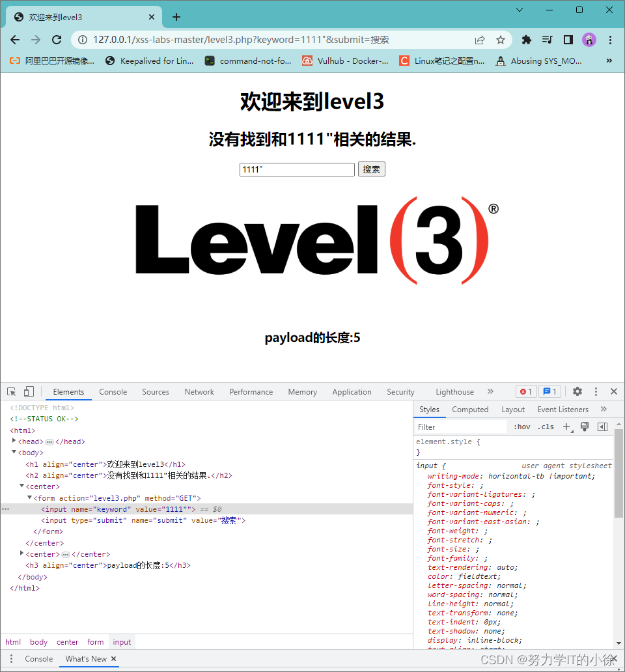Add a new style rule with the plus icon
Viewport: 625px width, 672px height.
click(x=567, y=427)
